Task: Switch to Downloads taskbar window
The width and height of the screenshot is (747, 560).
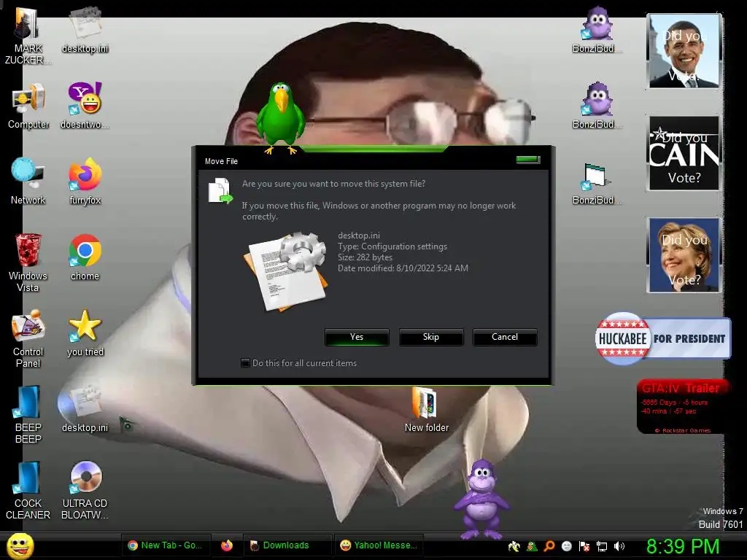Action: (x=287, y=545)
